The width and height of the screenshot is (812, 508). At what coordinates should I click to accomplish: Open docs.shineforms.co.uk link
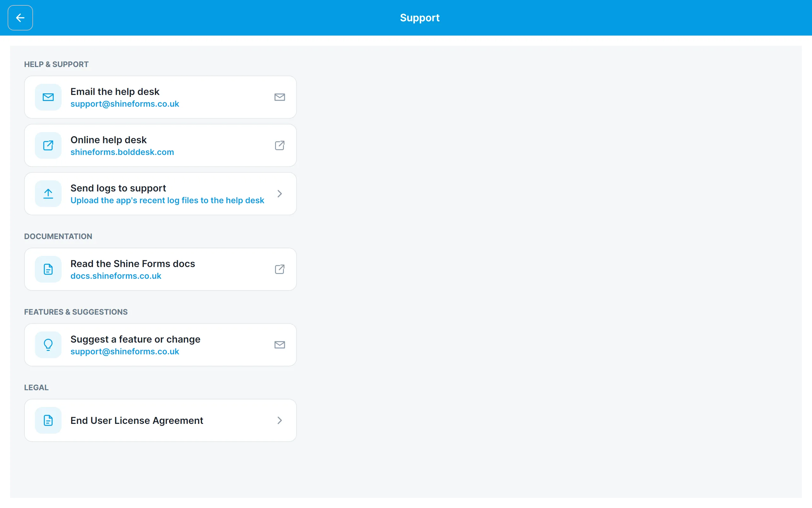tap(116, 276)
